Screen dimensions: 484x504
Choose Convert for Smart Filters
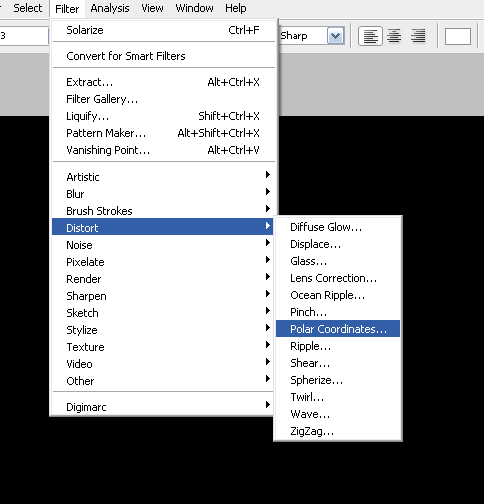pyautogui.click(x=163, y=56)
